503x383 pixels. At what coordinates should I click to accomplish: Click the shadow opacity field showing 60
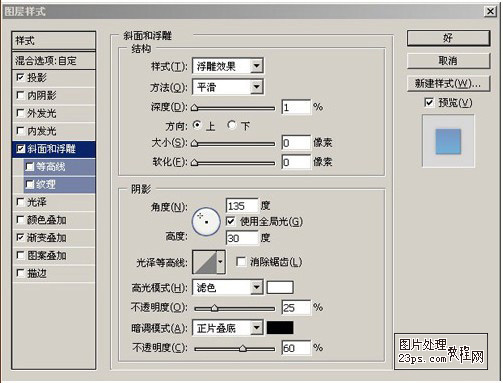tap(296, 348)
